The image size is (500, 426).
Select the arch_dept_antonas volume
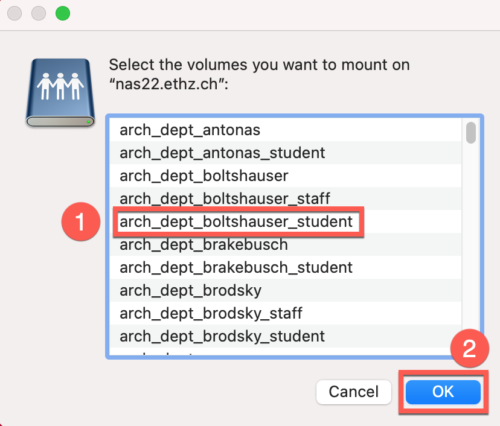tap(286, 130)
